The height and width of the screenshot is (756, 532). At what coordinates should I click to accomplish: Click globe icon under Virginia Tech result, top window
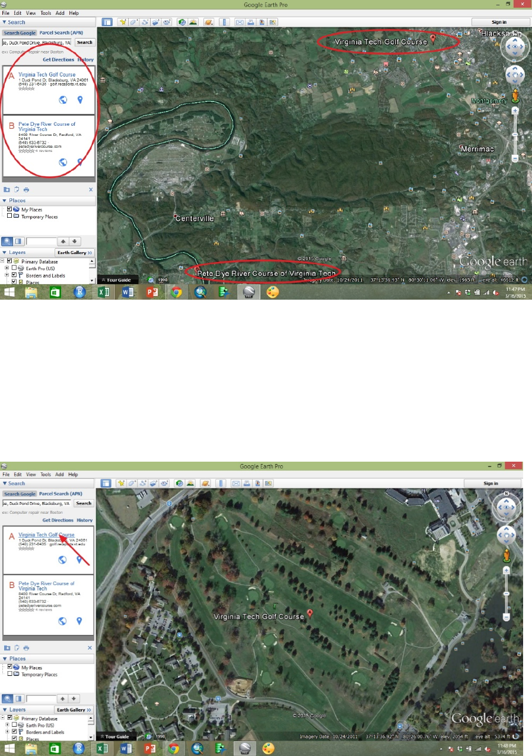click(63, 100)
